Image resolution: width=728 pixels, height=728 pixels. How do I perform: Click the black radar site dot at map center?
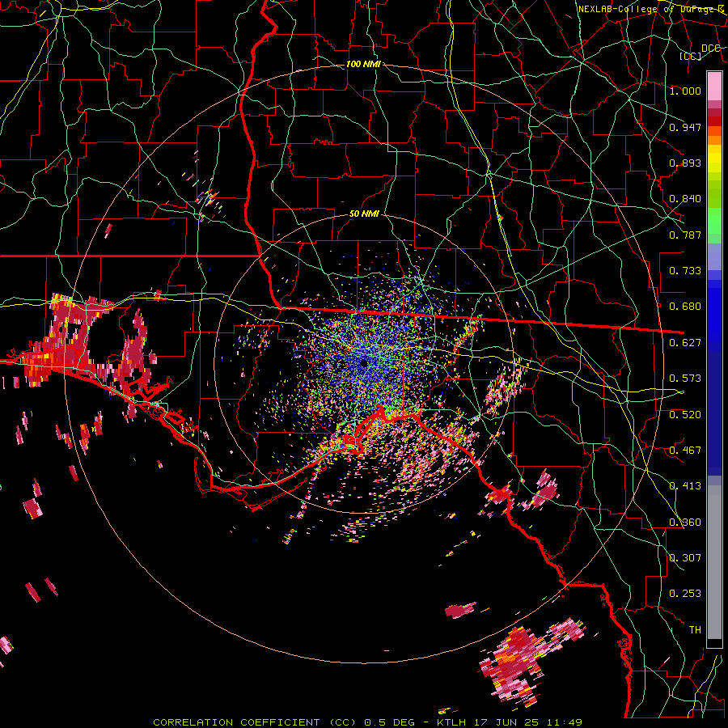pyautogui.click(x=364, y=362)
